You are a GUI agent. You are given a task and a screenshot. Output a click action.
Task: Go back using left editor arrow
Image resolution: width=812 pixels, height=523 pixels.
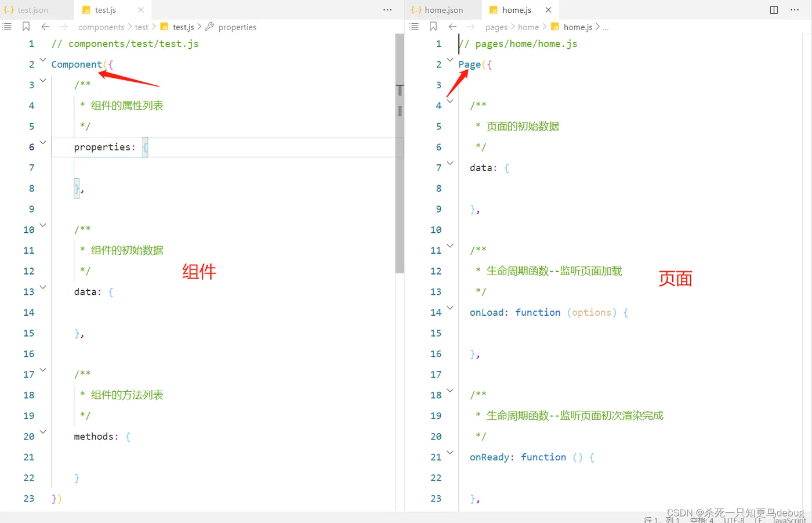45,27
